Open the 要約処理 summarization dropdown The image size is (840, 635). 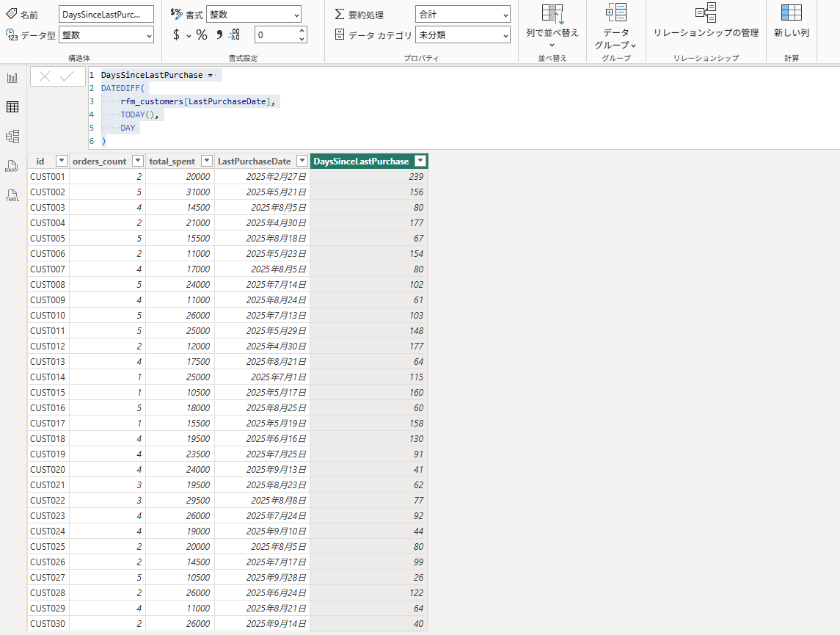click(463, 14)
